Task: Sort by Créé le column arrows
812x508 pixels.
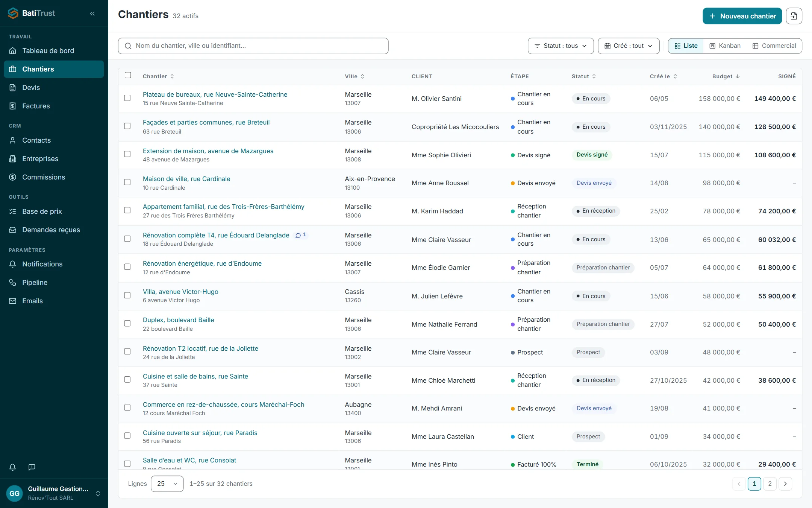Action: pos(675,76)
